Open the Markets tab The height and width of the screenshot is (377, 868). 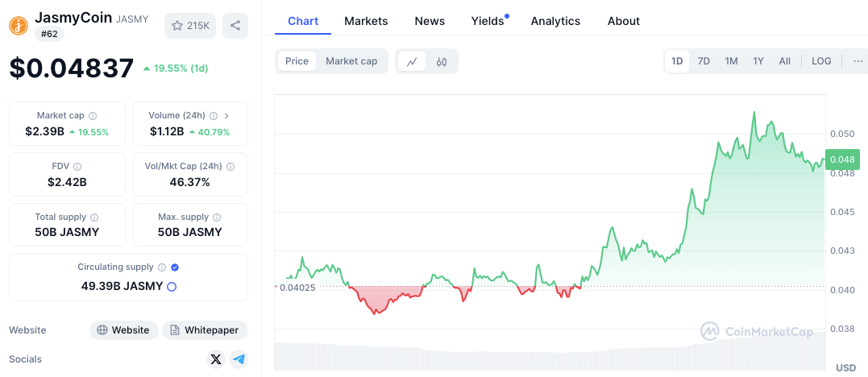pyautogui.click(x=366, y=21)
